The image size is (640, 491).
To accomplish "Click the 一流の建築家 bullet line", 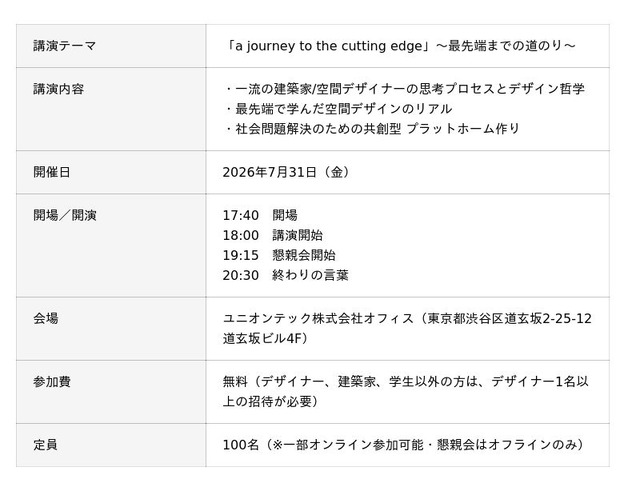I will pyautogui.click(x=404, y=89).
